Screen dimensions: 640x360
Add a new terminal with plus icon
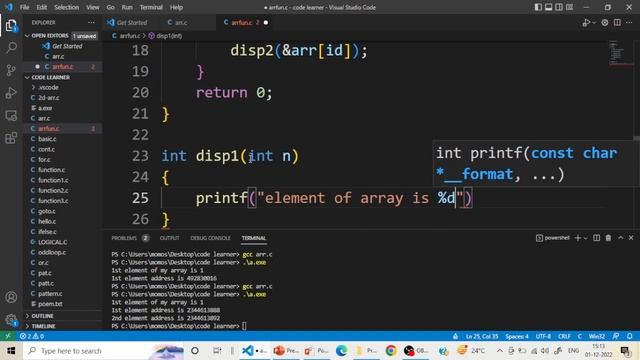tap(578, 238)
